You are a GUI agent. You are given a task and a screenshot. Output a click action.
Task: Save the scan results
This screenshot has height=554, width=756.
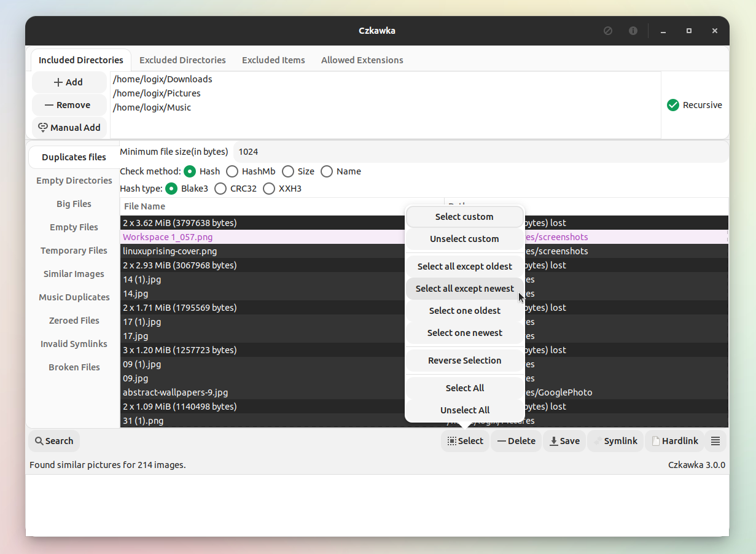point(564,440)
